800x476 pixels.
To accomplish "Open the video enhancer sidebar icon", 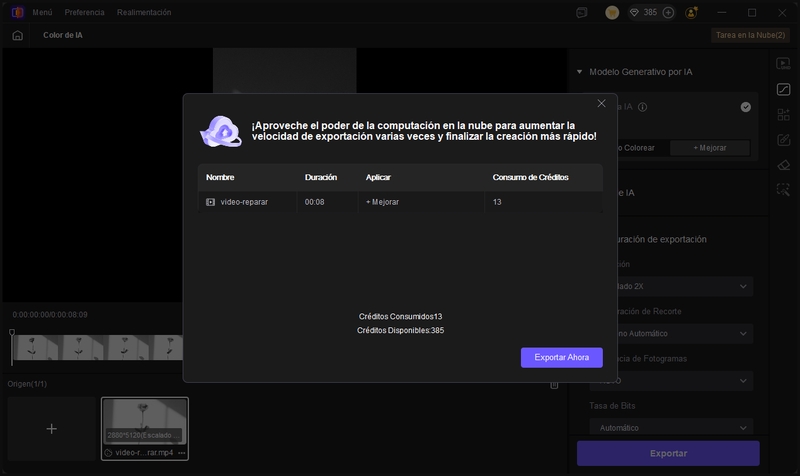I will click(x=783, y=64).
